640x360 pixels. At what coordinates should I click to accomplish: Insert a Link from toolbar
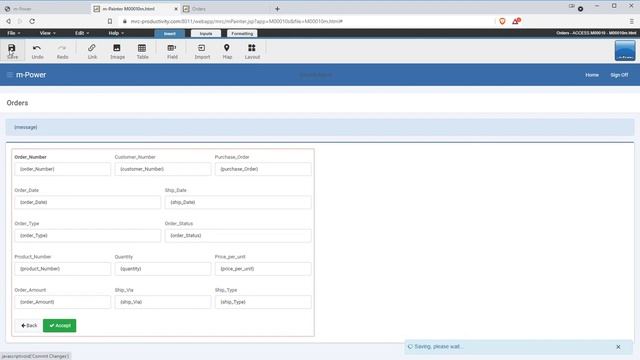tap(92, 51)
